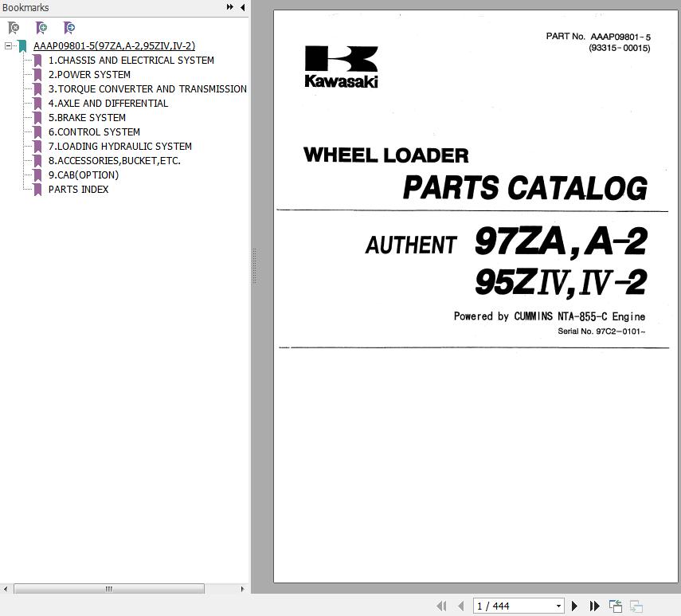The image size is (681, 616).
Task: Click teal bookmark icon of root AAAP09801-5
Action: tap(22, 45)
